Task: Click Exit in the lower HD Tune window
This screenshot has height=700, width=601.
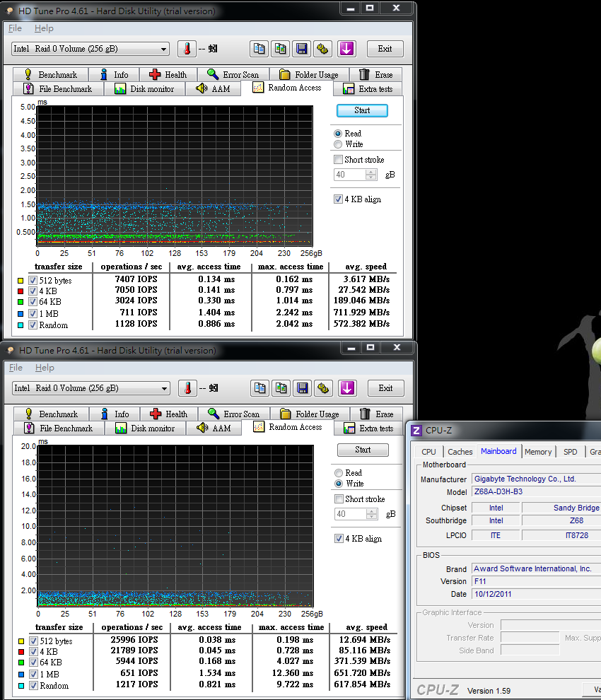Action: pos(386,388)
